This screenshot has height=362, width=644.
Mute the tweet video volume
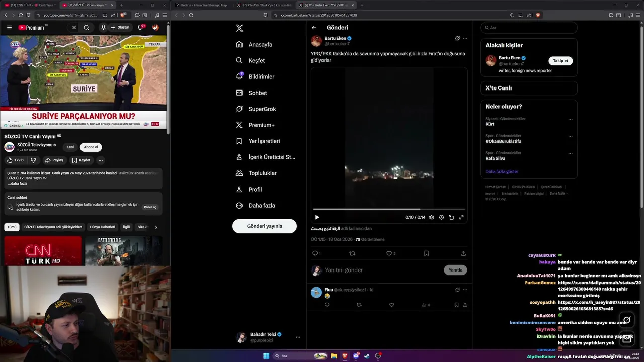pos(431,217)
